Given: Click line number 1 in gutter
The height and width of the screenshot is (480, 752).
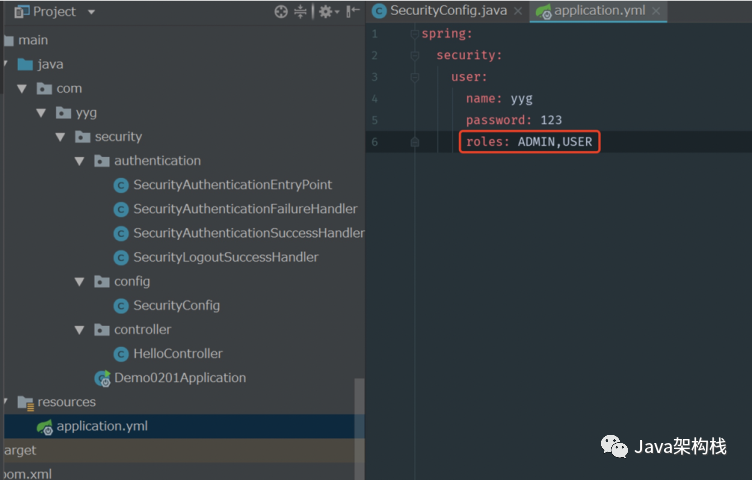Looking at the screenshot, I should tap(375, 34).
